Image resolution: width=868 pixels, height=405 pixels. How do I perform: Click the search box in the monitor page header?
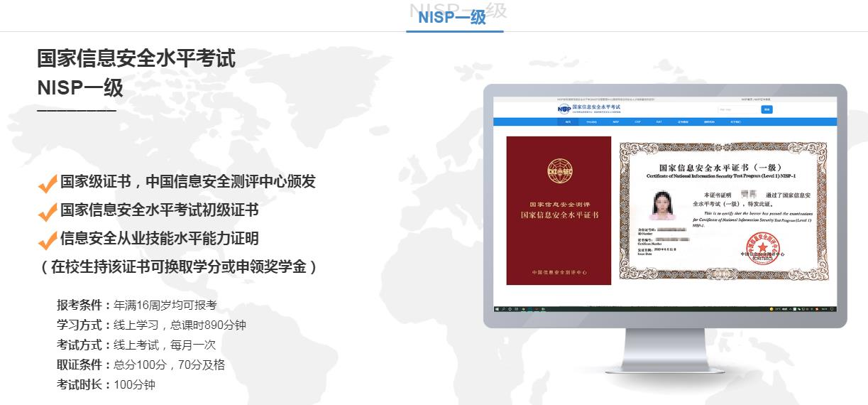click(x=737, y=109)
